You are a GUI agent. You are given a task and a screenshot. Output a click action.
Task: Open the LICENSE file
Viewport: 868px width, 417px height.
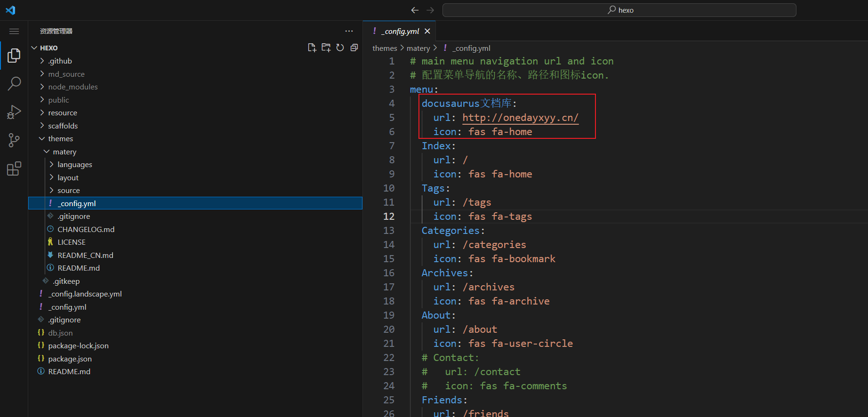coord(195,242)
